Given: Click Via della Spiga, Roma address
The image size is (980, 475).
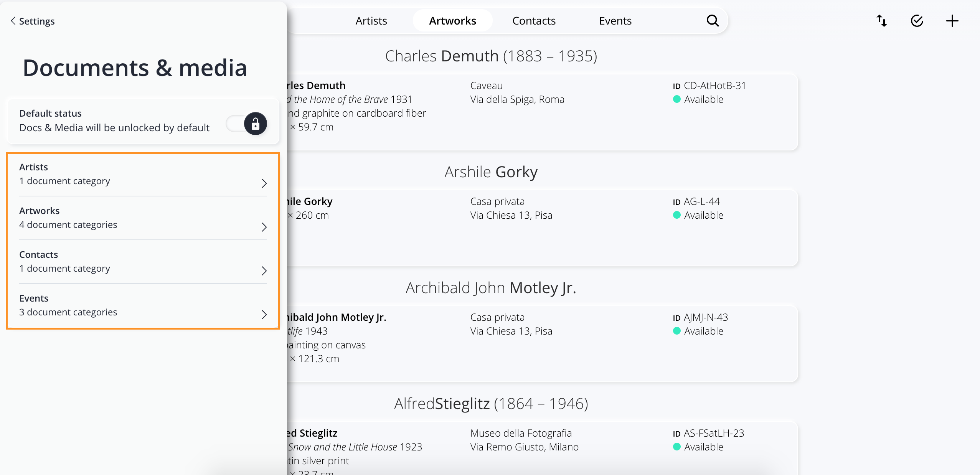Looking at the screenshot, I should point(517,99).
